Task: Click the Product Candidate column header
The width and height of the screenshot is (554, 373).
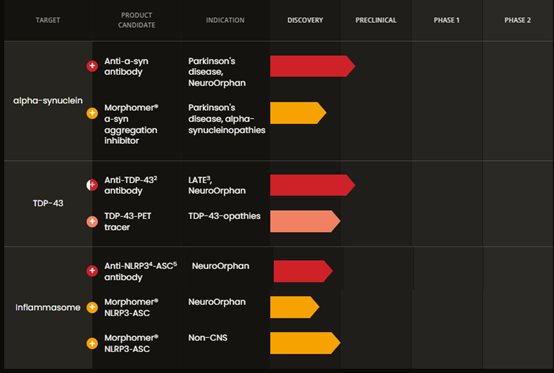Action: pyautogui.click(x=137, y=20)
